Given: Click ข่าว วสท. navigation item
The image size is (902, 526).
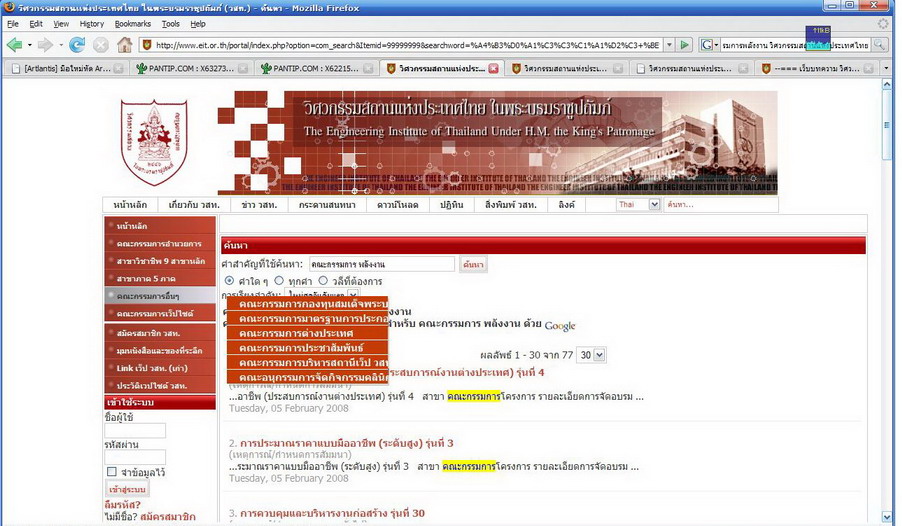Looking at the screenshot, I should click(x=259, y=204).
